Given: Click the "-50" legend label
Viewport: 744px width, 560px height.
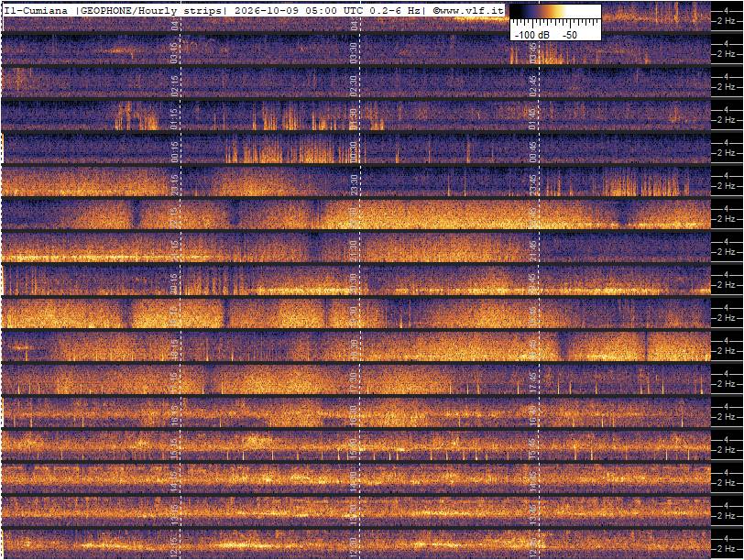Looking at the screenshot, I should (x=570, y=35).
